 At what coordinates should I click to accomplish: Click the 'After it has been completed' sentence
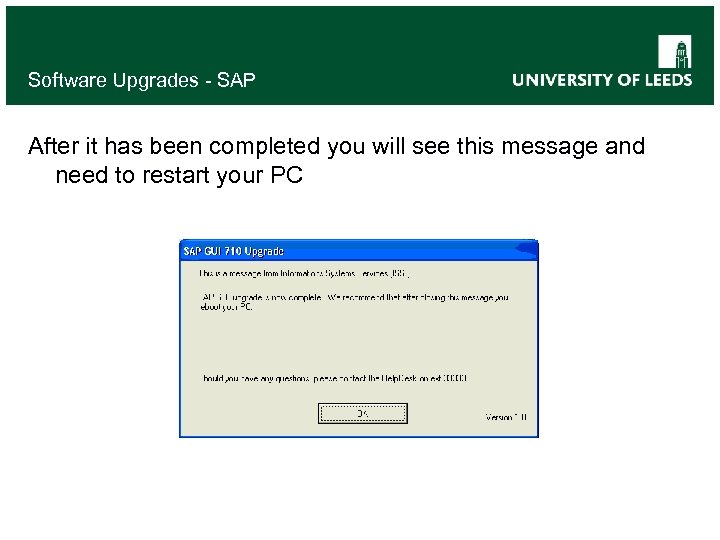click(337, 146)
